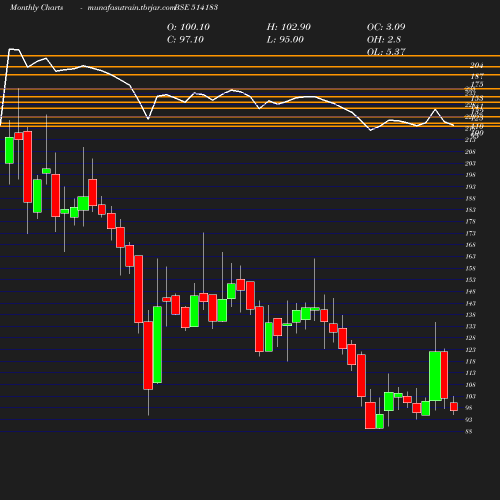Click the 'OH: 2.8' reading
This screenshot has height=500, width=500.
[x=384, y=40]
